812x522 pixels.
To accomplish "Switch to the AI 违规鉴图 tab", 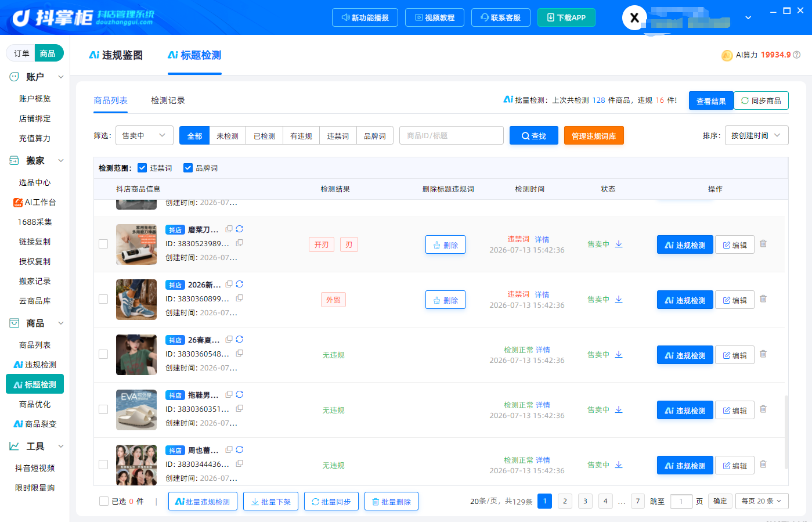I will [x=116, y=55].
